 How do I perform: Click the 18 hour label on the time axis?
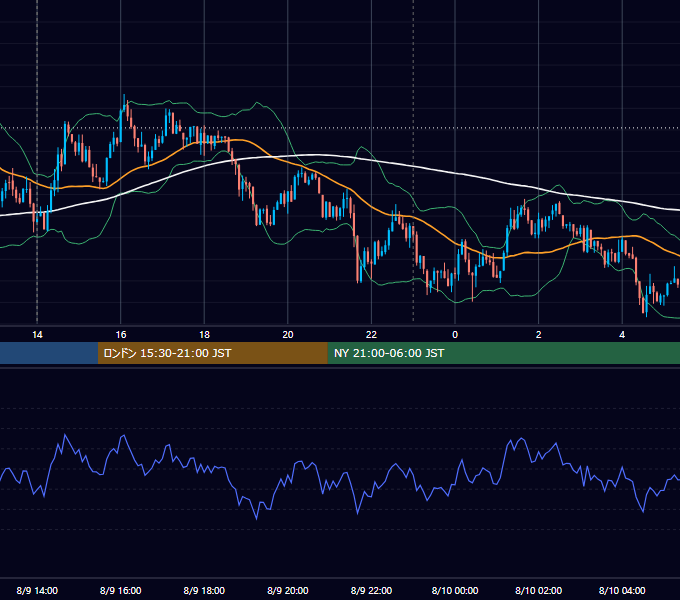click(204, 335)
